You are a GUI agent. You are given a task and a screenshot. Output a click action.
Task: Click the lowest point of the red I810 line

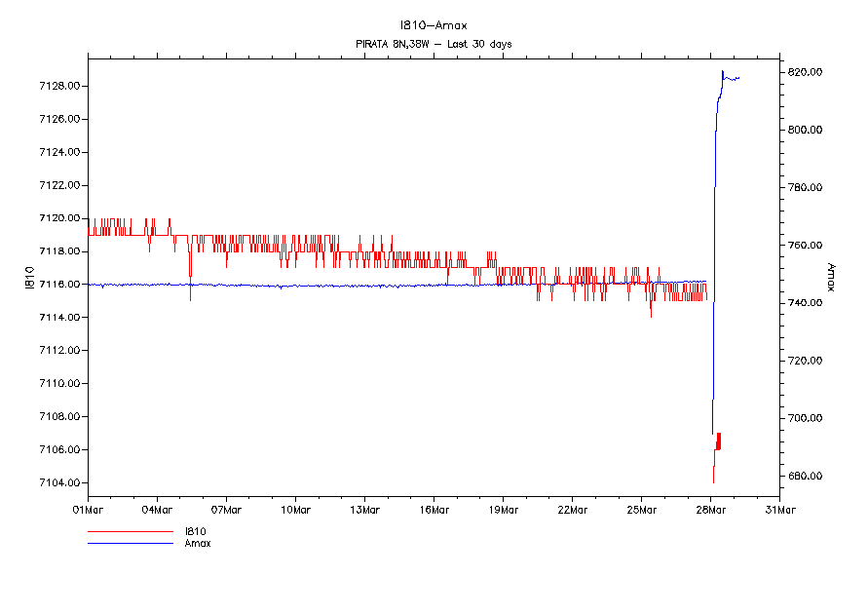pos(713,482)
